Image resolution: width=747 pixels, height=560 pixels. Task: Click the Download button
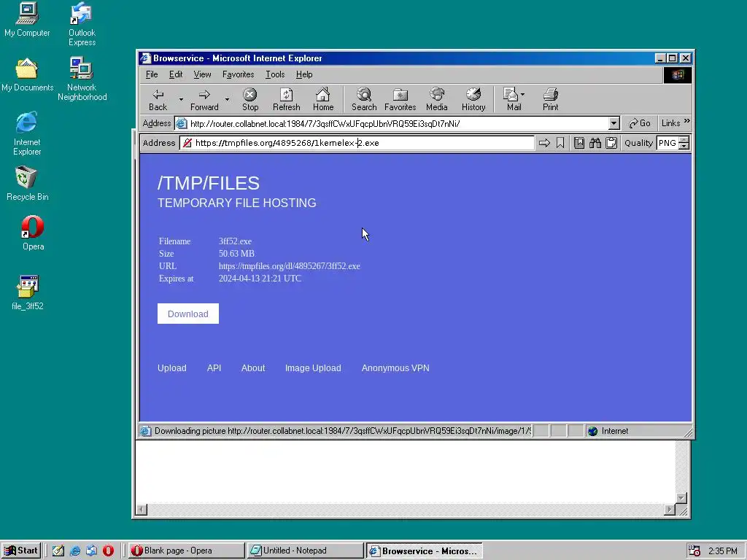[188, 314]
